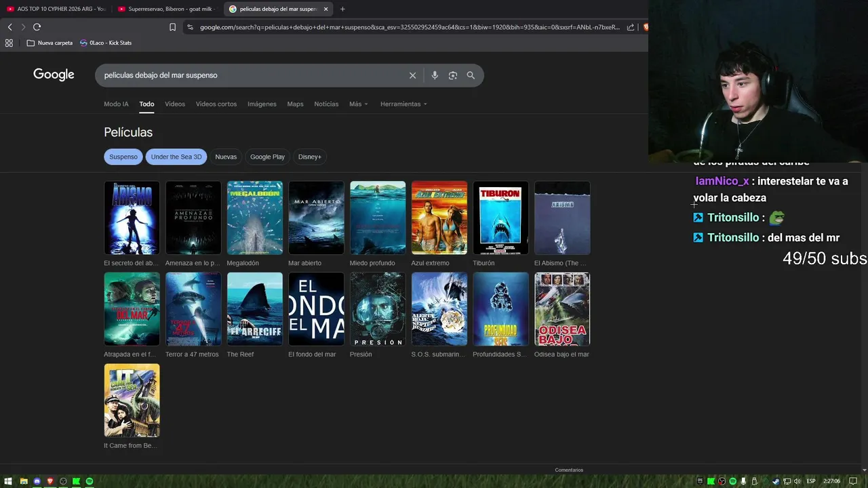Switch to the Maps tab

(295, 104)
